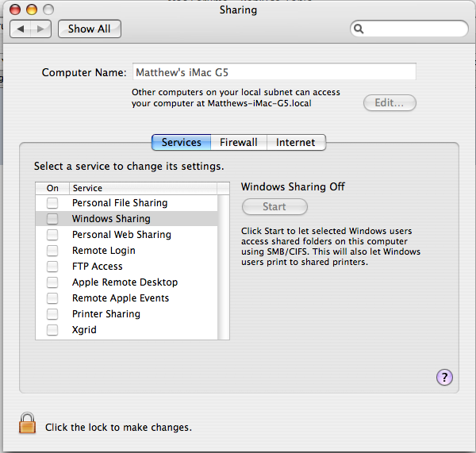Select the Xgrid row
The image size is (476, 453).
click(127, 330)
